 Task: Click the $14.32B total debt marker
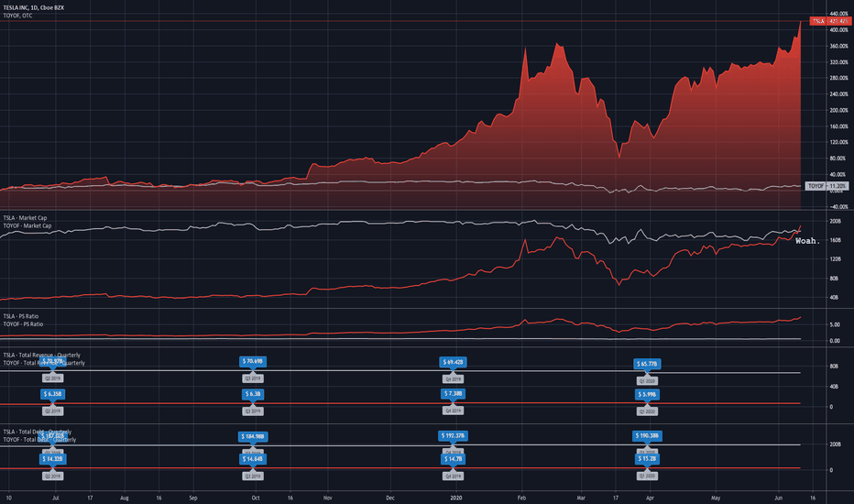[53, 459]
